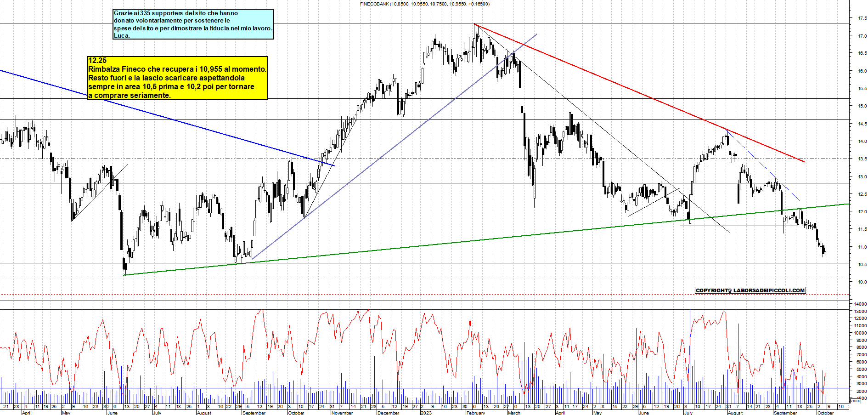This screenshot has height=415, width=868.
Task: Click the 14.5 price axis label
Action: (862, 124)
